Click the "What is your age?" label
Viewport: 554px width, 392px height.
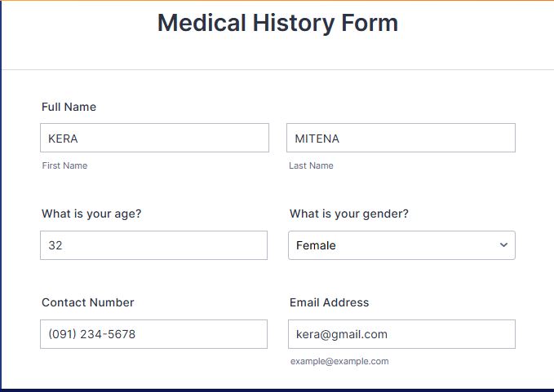click(x=91, y=214)
